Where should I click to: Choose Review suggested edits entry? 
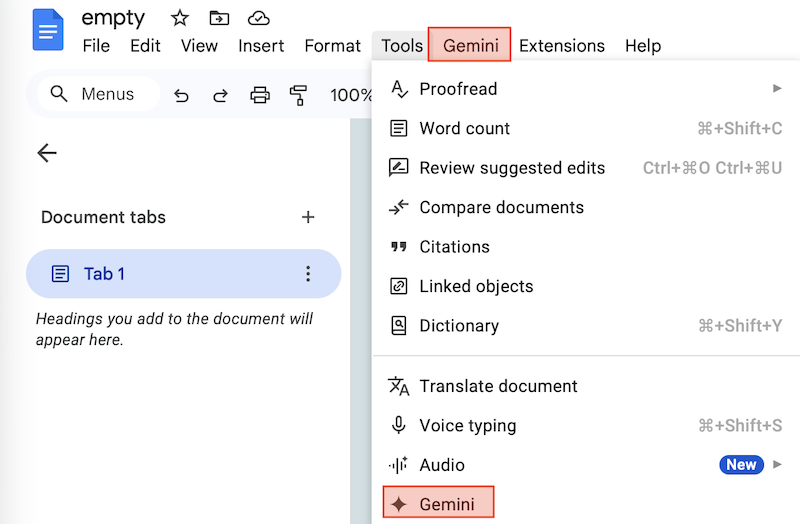(x=586, y=168)
